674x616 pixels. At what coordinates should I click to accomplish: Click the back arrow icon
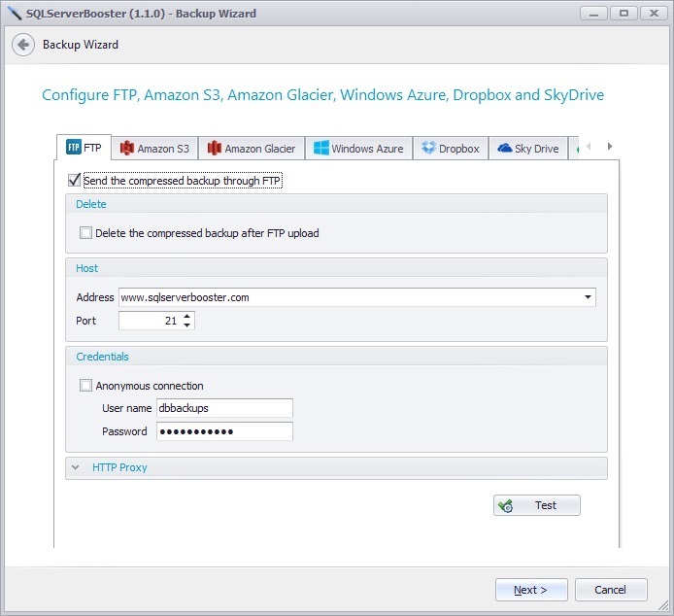coord(23,45)
